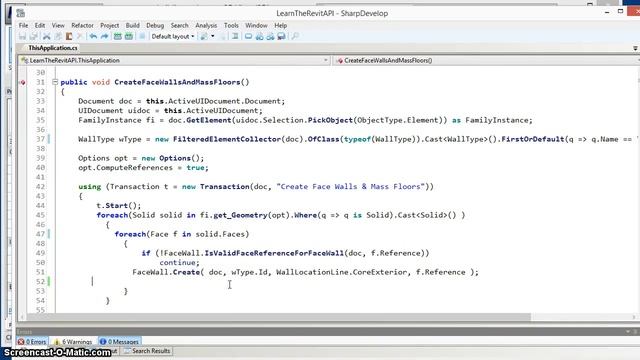Click the SharpDevelop app icon in title bar
This screenshot has width=640, height=360.
click(x=20, y=13)
